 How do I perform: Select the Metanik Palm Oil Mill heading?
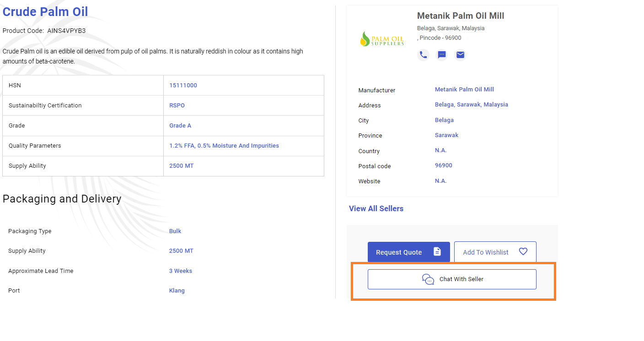point(461,16)
